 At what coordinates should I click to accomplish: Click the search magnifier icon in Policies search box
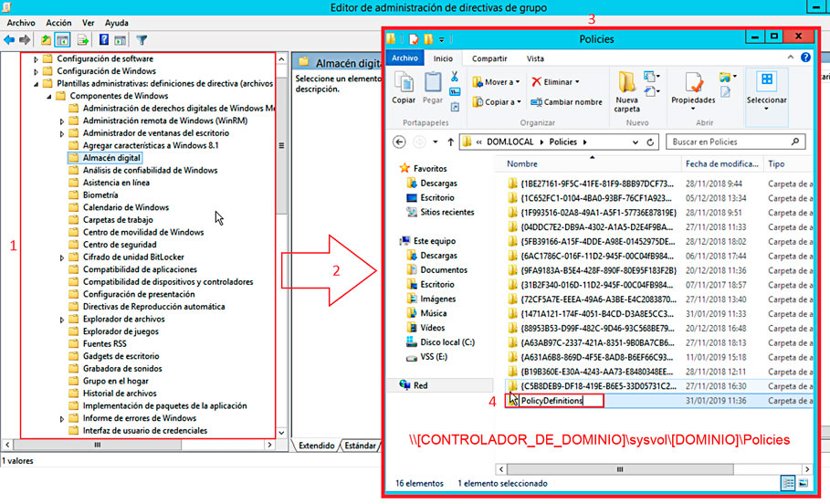pyautogui.click(x=795, y=142)
